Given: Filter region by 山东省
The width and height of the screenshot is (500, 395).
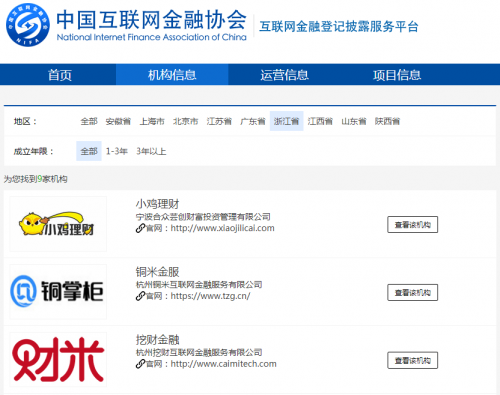Looking at the screenshot, I should [x=354, y=121].
